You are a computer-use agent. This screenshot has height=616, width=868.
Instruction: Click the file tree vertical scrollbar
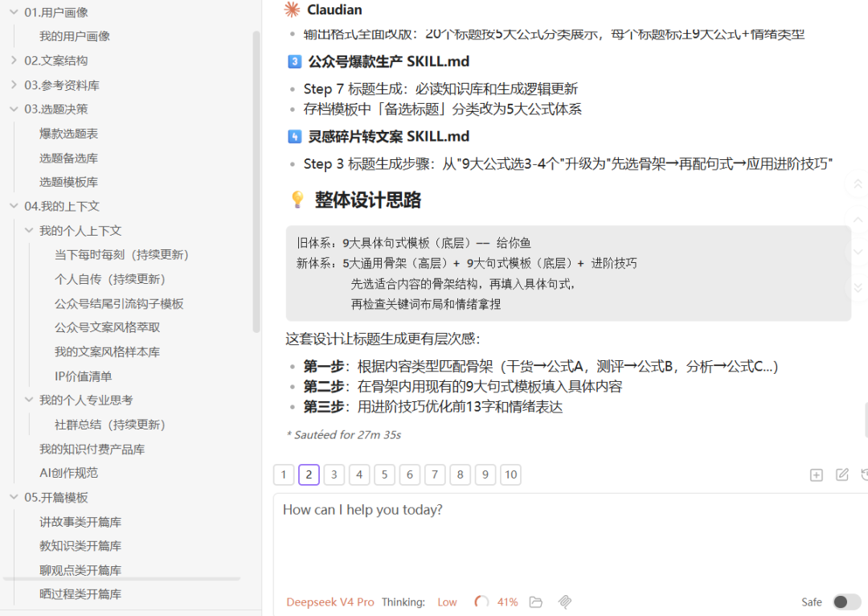click(x=256, y=182)
